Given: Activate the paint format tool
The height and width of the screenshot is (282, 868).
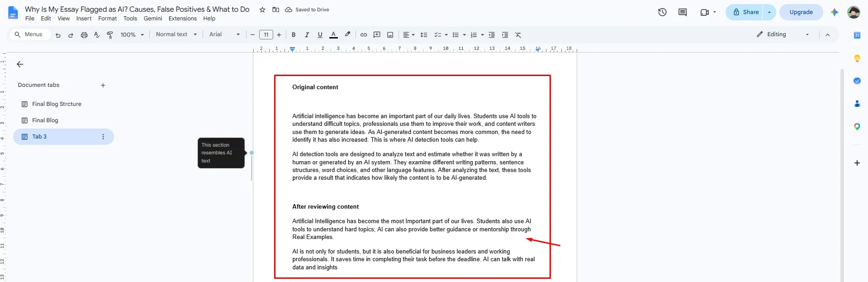Looking at the screenshot, I should 110,35.
